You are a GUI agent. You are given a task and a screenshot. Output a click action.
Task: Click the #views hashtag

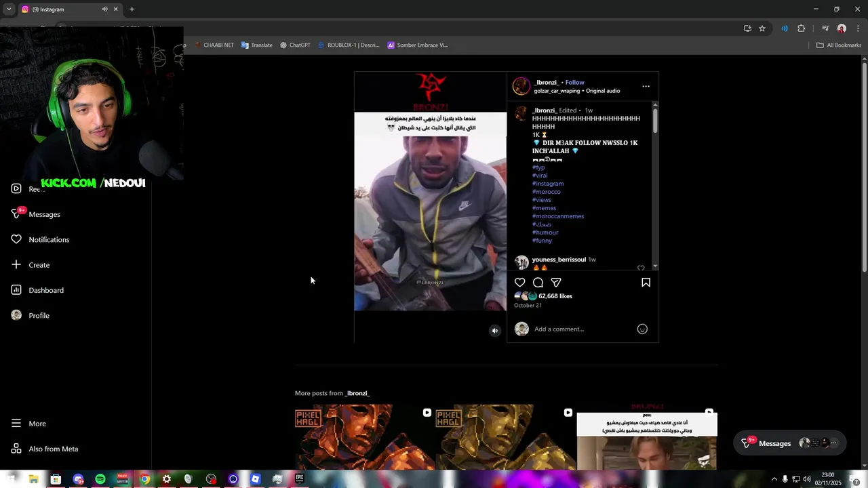click(542, 200)
